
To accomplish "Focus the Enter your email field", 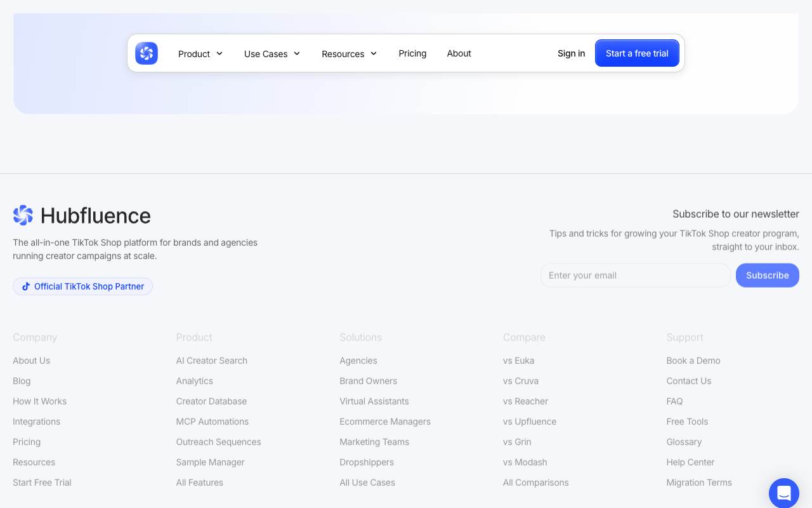I will pos(635,276).
